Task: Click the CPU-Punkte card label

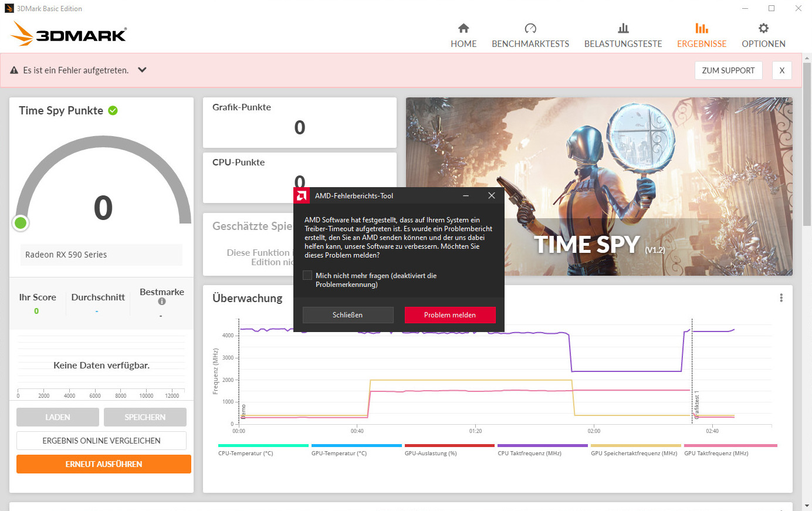Action: coord(238,163)
